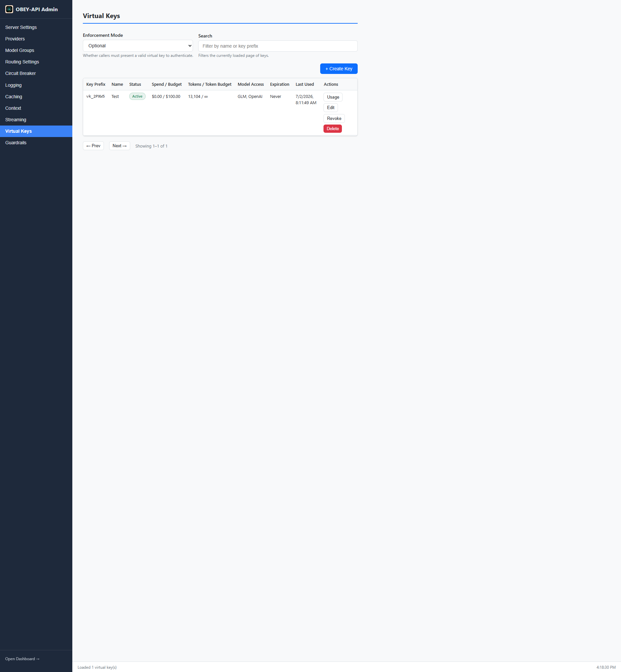Image resolution: width=621 pixels, height=672 pixels.
Task: Click the Loaded 1 virtual key(s) status
Action: click(x=97, y=667)
